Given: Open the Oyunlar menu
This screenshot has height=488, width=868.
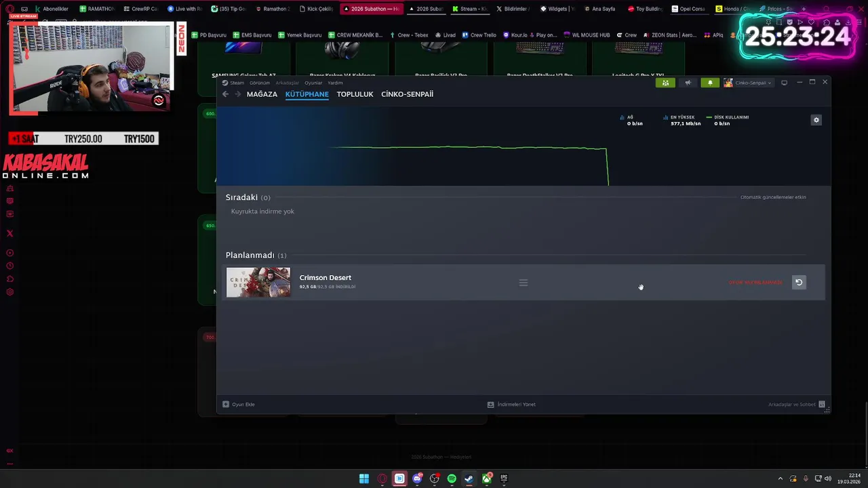Looking at the screenshot, I should pos(313,83).
